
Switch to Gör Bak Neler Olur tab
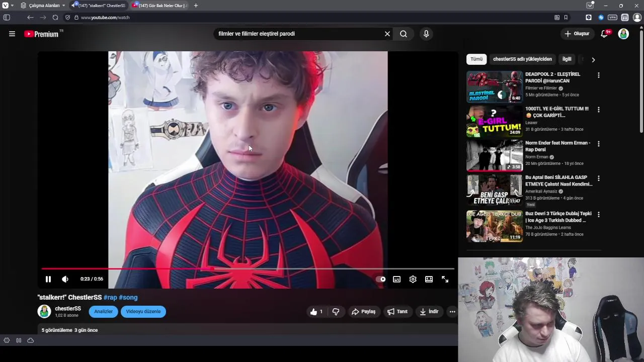tap(159, 6)
